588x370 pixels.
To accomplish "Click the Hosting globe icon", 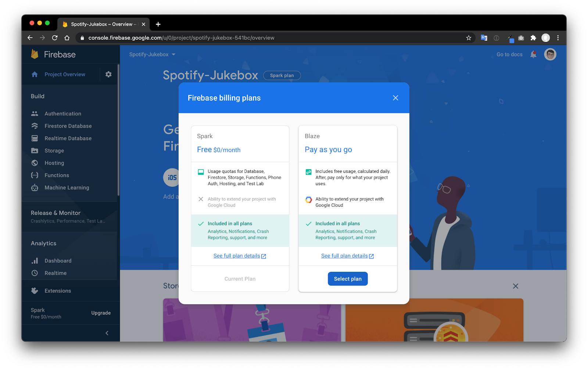I will click(x=35, y=163).
